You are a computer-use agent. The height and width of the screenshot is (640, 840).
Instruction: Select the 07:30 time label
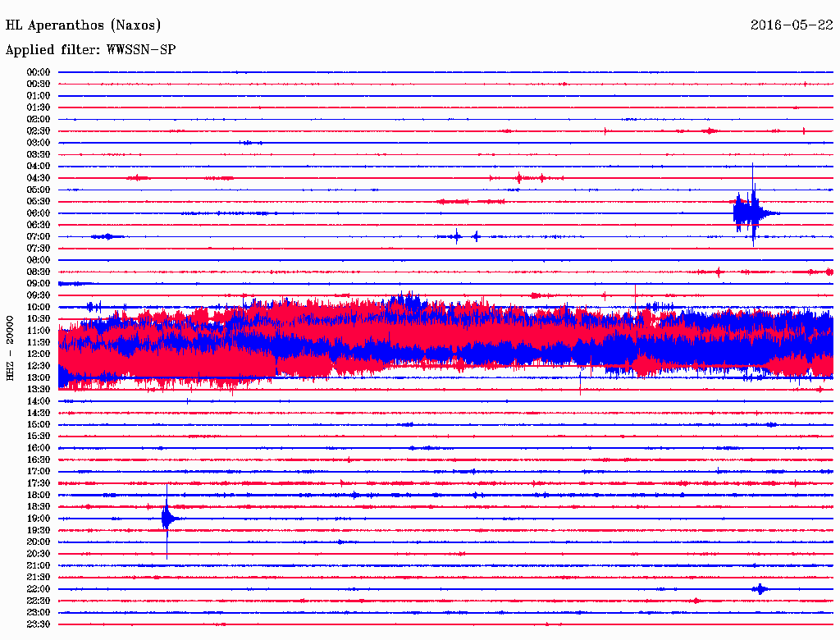click(39, 248)
